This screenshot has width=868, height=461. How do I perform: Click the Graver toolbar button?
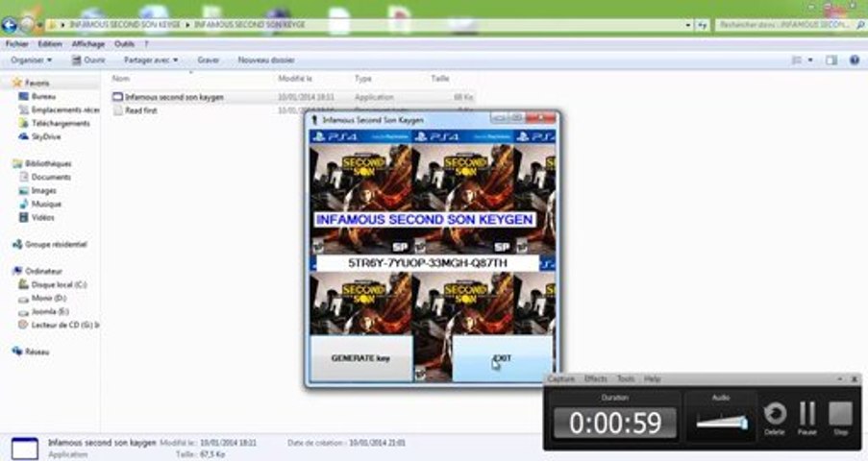tap(209, 60)
